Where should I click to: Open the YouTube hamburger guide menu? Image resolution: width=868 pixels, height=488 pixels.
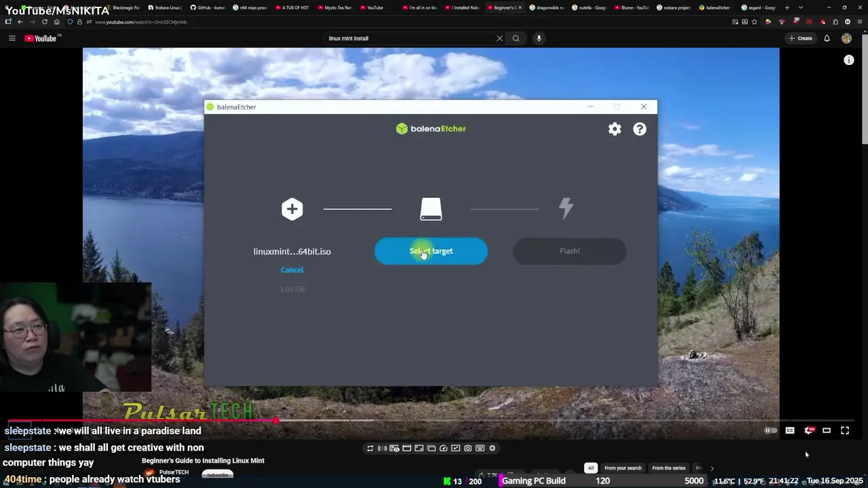(12, 38)
